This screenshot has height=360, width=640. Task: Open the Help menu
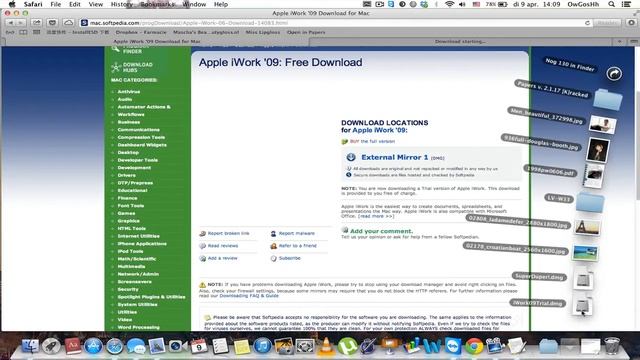coord(221,4)
